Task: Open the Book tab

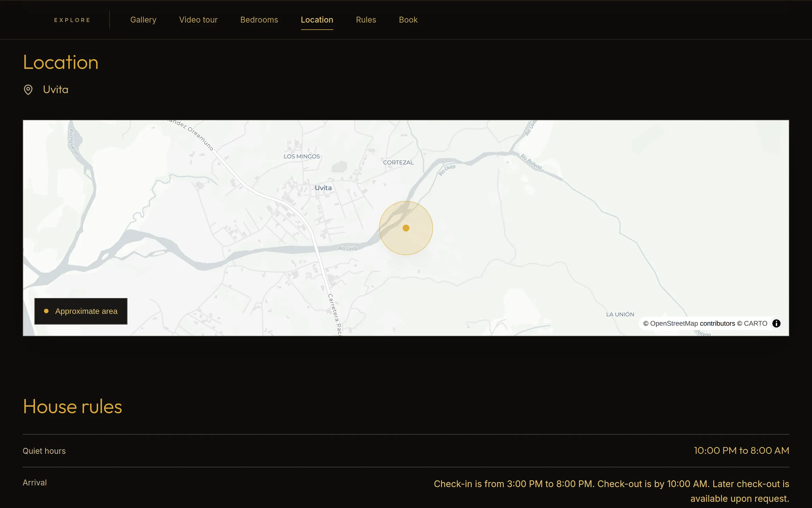Action: 408,20
